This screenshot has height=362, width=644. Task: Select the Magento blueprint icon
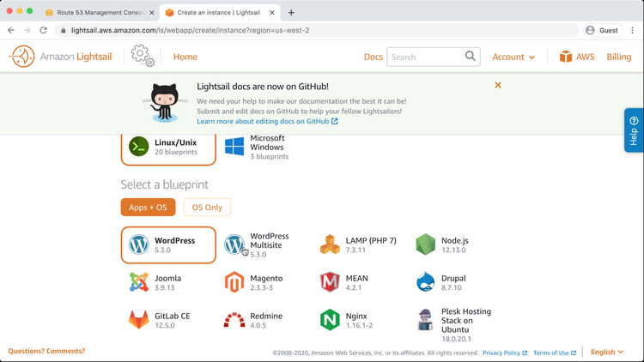point(234,282)
